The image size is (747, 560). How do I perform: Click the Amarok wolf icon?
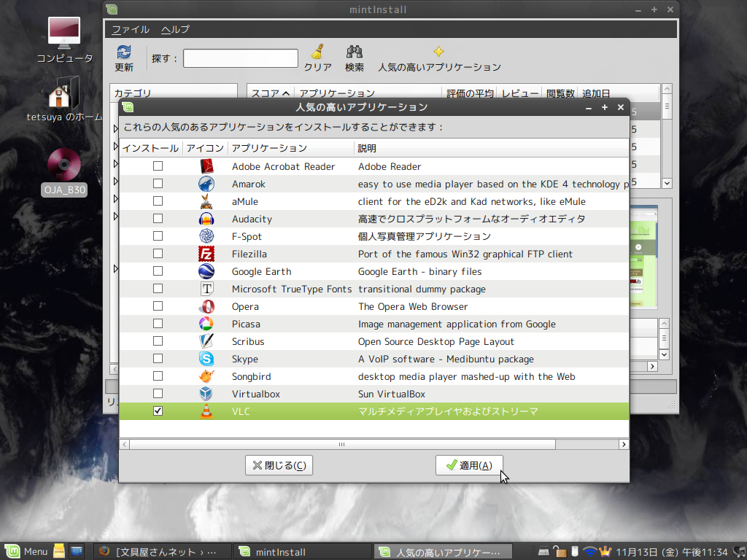tap(206, 184)
